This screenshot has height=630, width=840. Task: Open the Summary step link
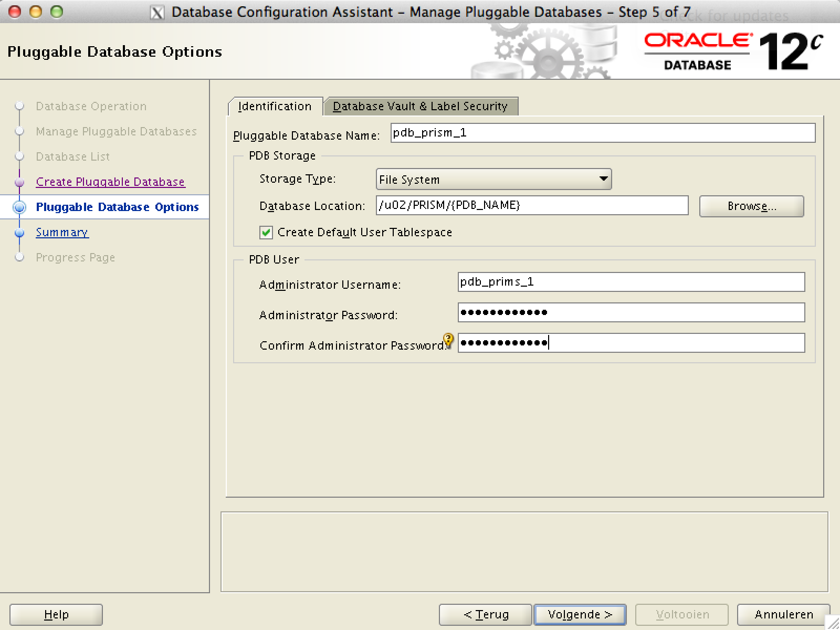pyautogui.click(x=62, y=232)
